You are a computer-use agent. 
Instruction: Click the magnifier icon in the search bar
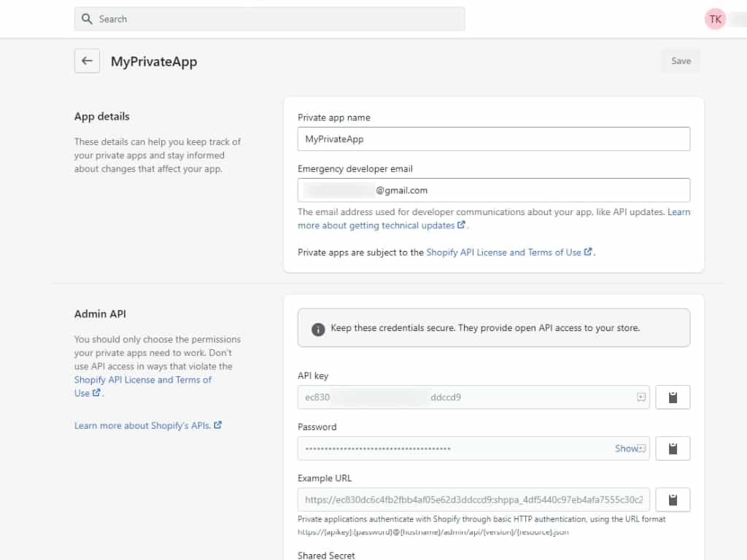click(88, 19)
